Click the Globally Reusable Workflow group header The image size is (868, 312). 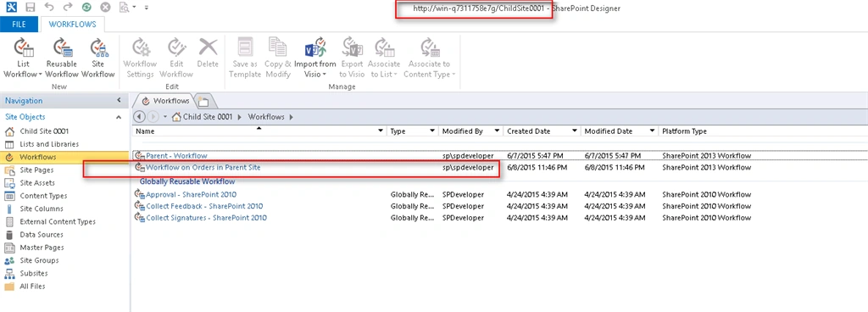187,181
